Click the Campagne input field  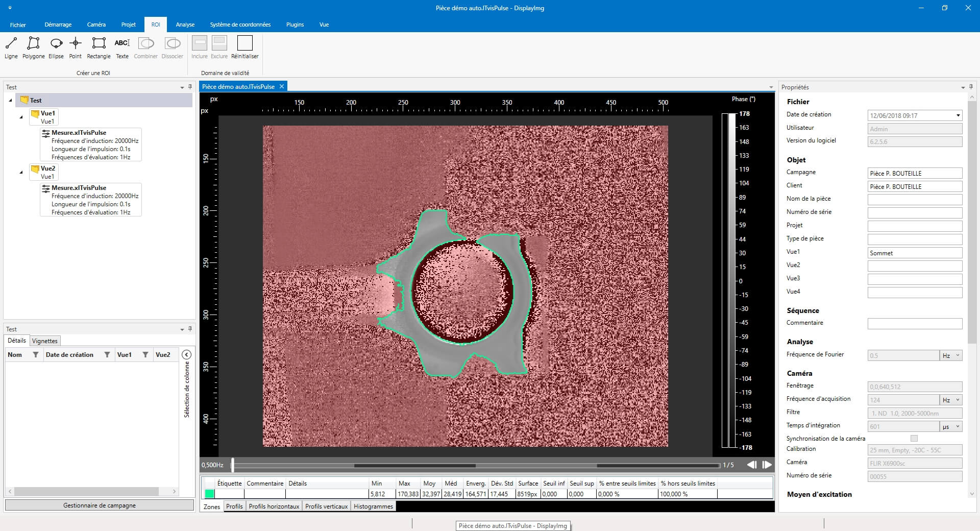[x=915, y=173]
